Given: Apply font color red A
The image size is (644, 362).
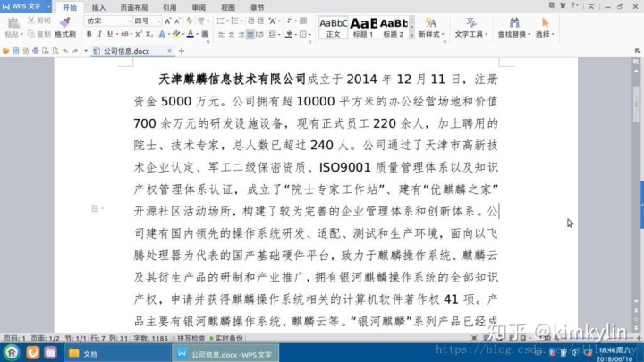Looking at the screenshot, I should [x=190, y=34].
